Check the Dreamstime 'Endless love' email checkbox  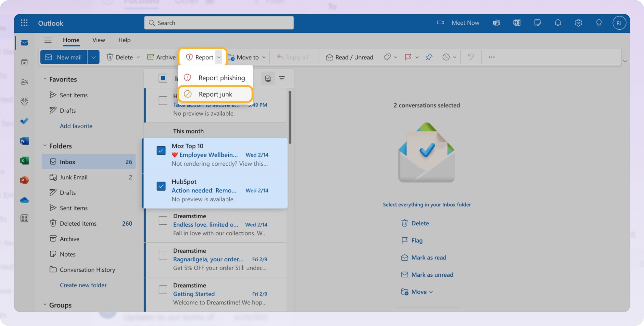pos(163,220)
